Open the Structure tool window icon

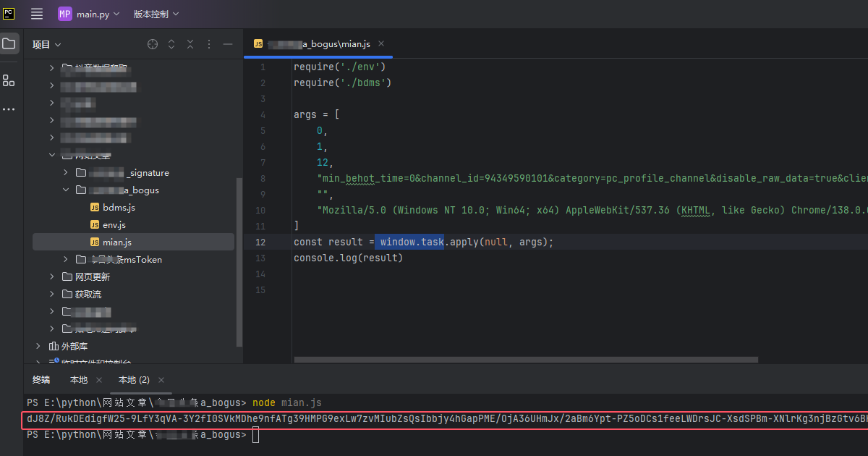[x=9, y=80]
